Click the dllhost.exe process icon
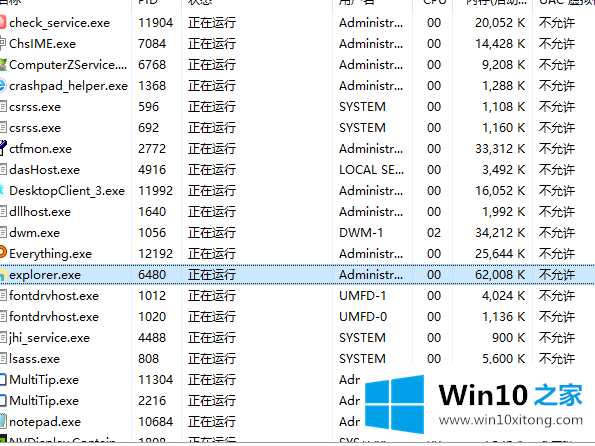The image size is (595, 446). coord(3,211)
